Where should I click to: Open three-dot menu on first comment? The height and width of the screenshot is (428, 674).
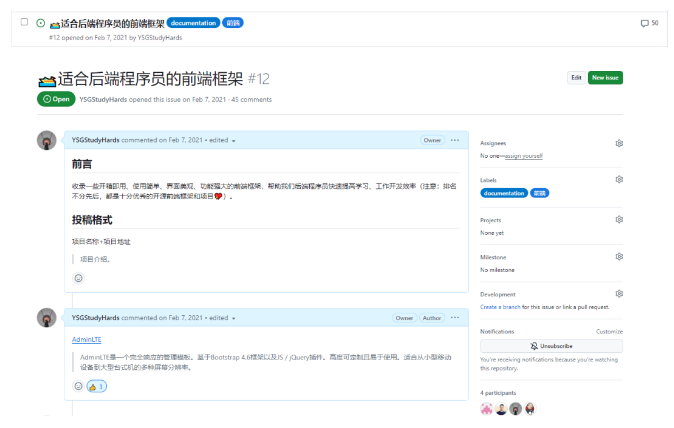click(455, 140)
